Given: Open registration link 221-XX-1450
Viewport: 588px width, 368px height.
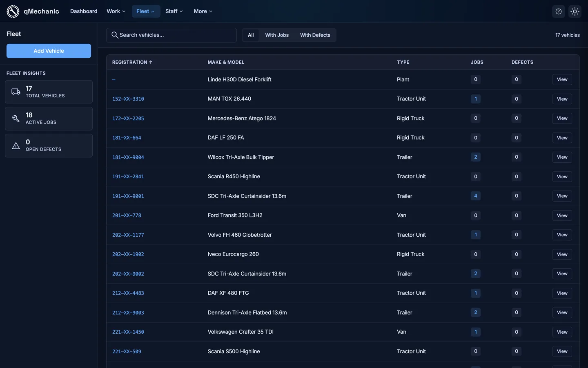Looking at the screenshot, I should click(128, 332).
